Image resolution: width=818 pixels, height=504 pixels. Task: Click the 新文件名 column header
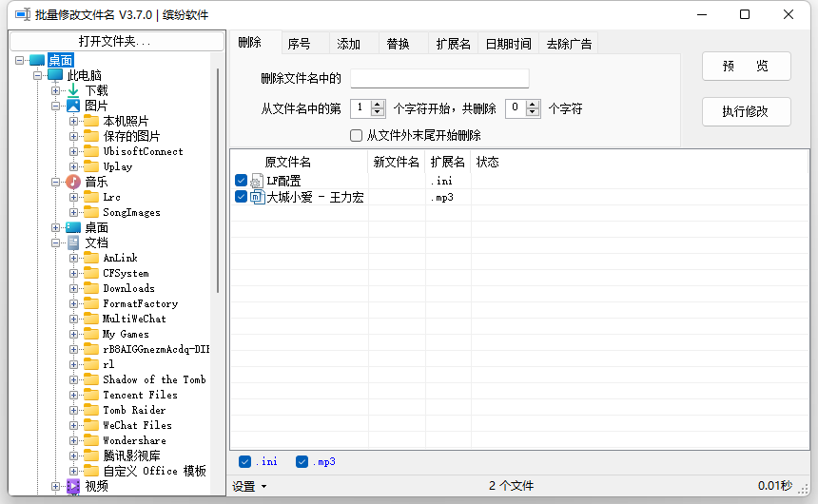tap(397, 163)
